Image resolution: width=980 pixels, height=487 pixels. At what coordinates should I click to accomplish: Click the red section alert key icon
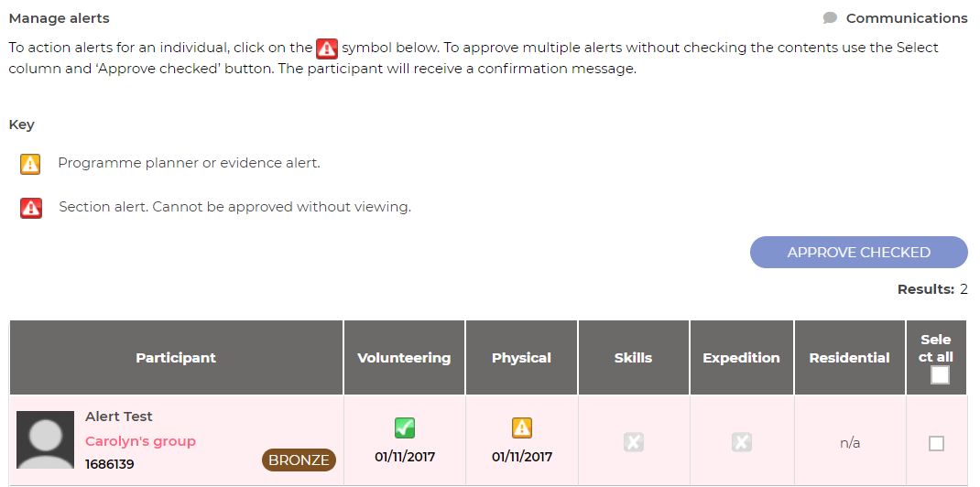tap(30, 208)
